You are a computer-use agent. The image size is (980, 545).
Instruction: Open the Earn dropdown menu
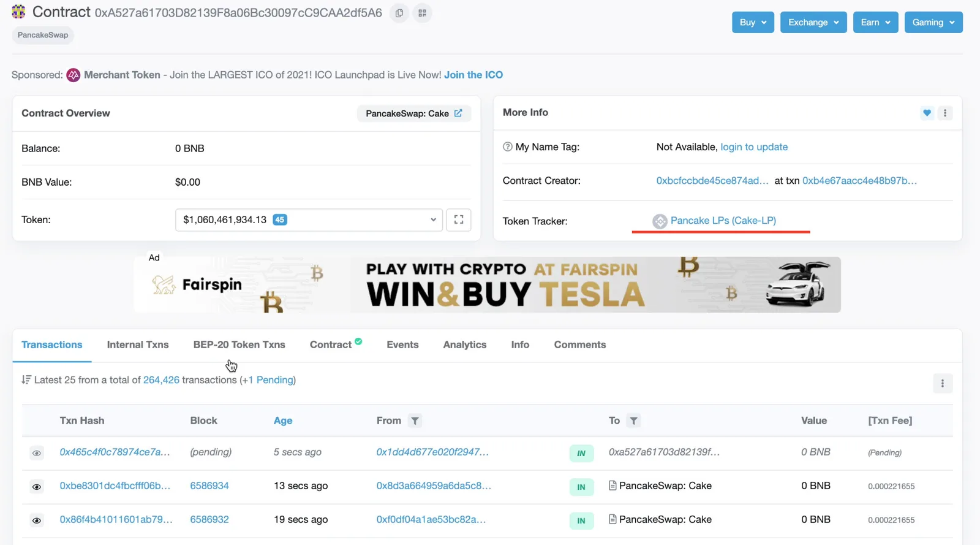[875, 22]
